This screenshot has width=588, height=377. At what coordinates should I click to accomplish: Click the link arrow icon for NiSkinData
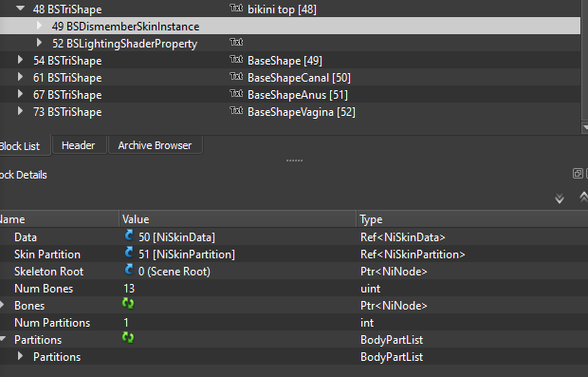[129, 236]
